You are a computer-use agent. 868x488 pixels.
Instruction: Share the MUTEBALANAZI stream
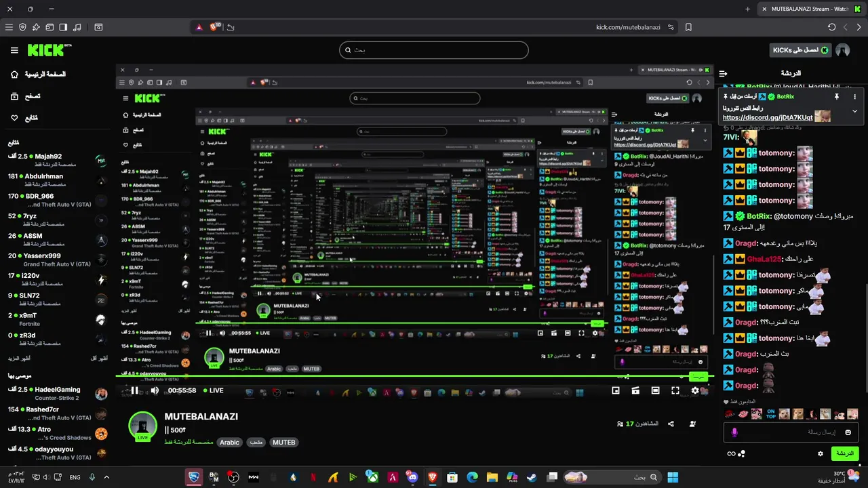coord(671,424)
